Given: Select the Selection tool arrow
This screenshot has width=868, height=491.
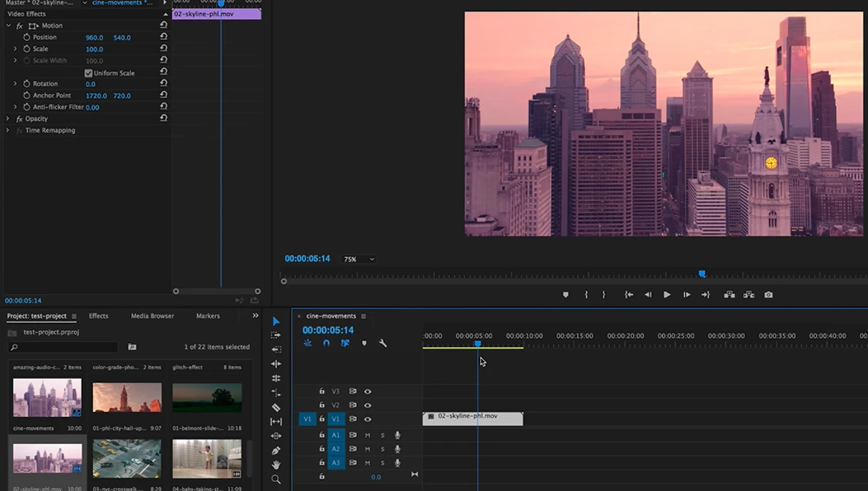Looking at the screenshot, I should (x=275, y=322).
